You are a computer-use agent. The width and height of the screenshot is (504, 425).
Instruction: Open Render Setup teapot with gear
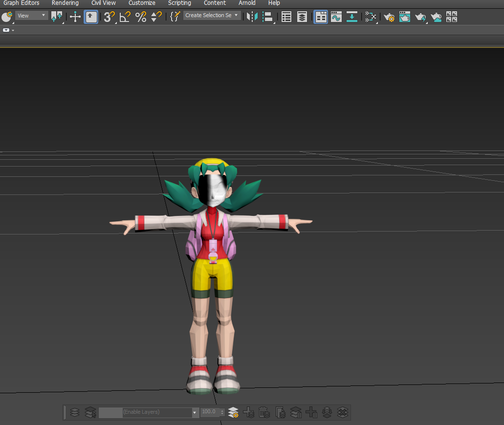pos(389,17)
